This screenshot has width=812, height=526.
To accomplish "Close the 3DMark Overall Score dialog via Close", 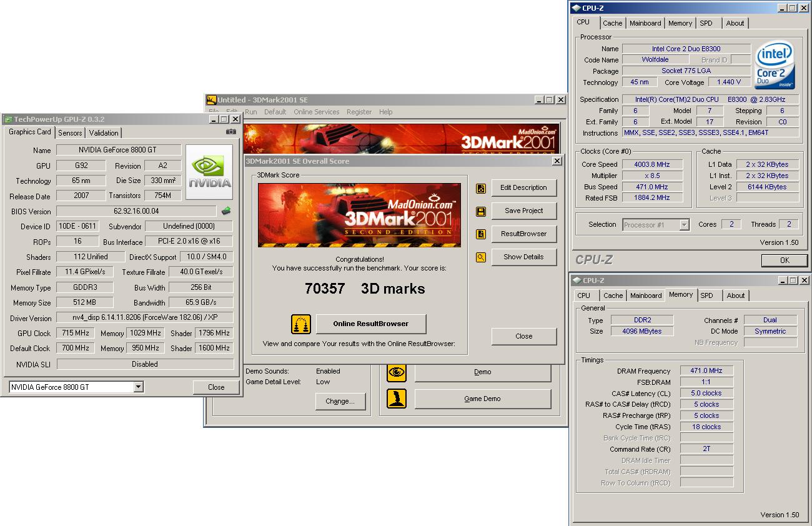I will point(523,336).
